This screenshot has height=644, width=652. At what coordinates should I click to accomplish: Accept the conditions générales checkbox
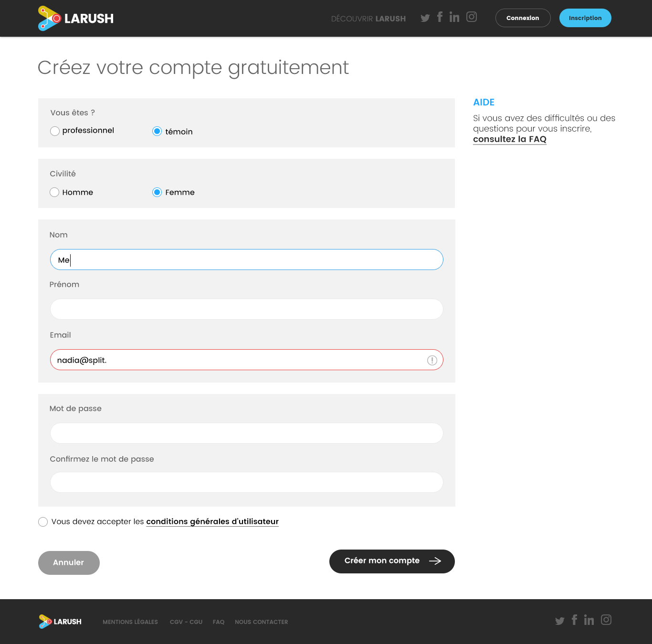click(x=43, y=522)
